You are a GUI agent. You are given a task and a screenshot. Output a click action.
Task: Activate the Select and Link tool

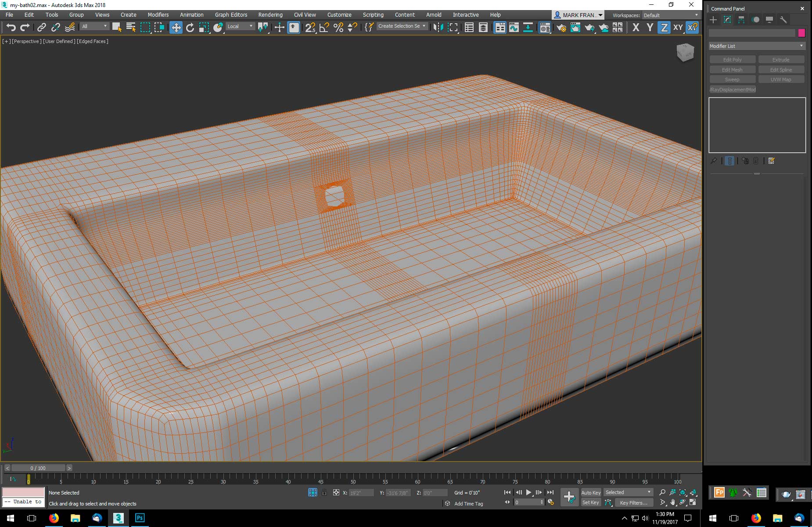tap(41, 27)
